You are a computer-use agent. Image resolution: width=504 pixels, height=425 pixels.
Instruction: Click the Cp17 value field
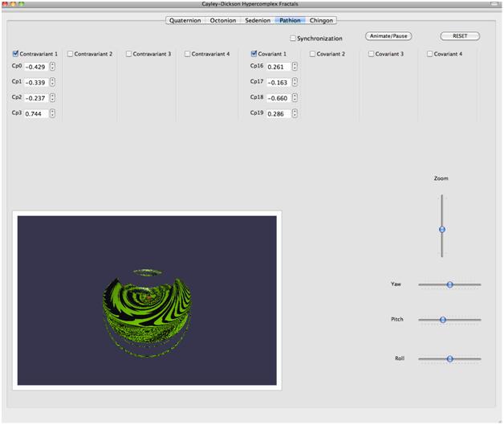(278, 82)
